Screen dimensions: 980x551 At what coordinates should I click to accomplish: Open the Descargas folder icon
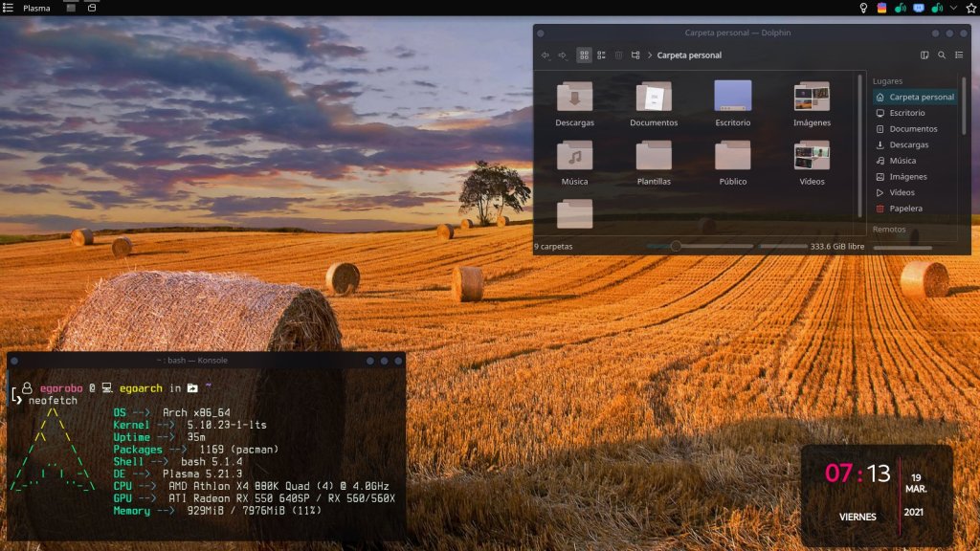(574, 97)
